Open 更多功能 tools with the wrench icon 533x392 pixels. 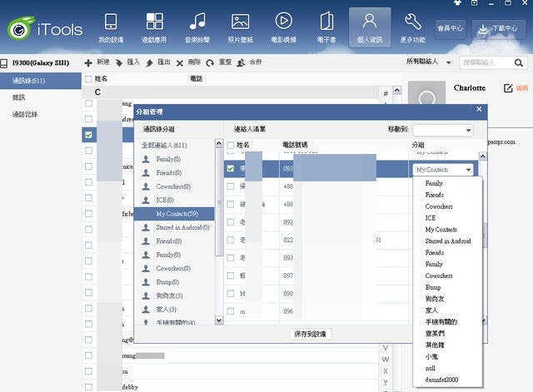pos(412,27)
